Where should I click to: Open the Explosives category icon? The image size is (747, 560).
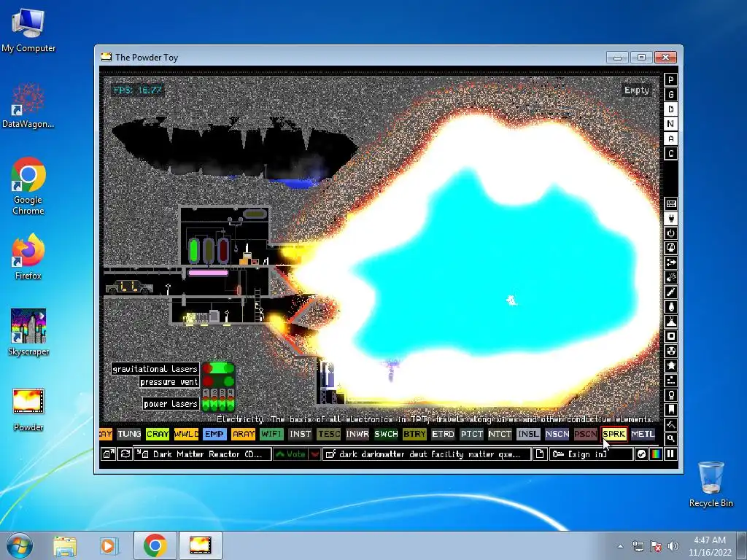pyautogui.click(x=671, y=278)
